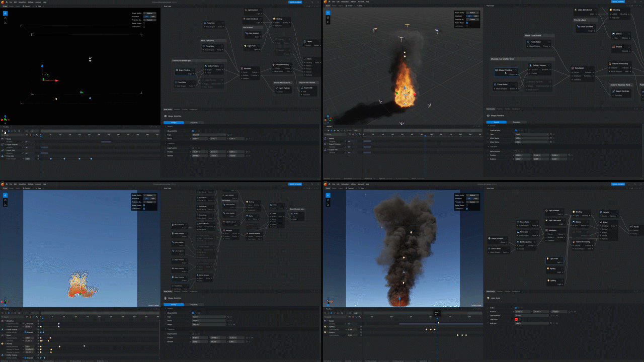This screenshot has height=362, width=644.
Task: Toggle Lock Camera in the smoke-column window
Action: [466, 209]
